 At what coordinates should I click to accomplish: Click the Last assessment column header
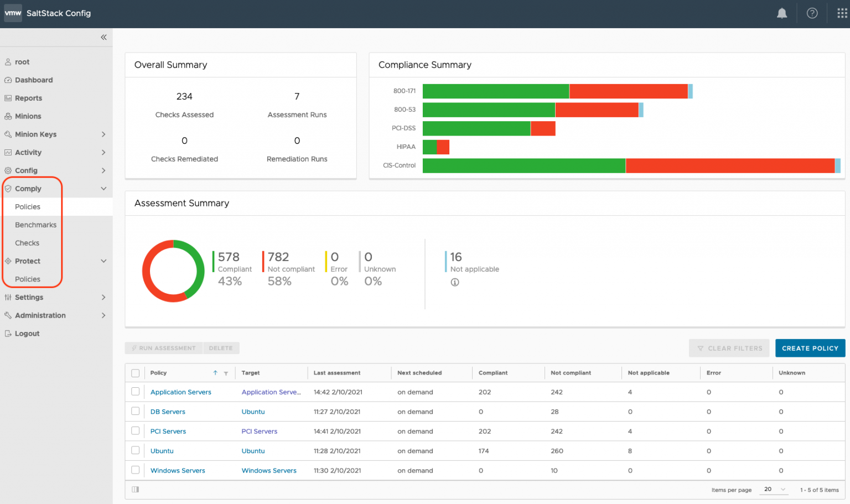click(337, 373)
